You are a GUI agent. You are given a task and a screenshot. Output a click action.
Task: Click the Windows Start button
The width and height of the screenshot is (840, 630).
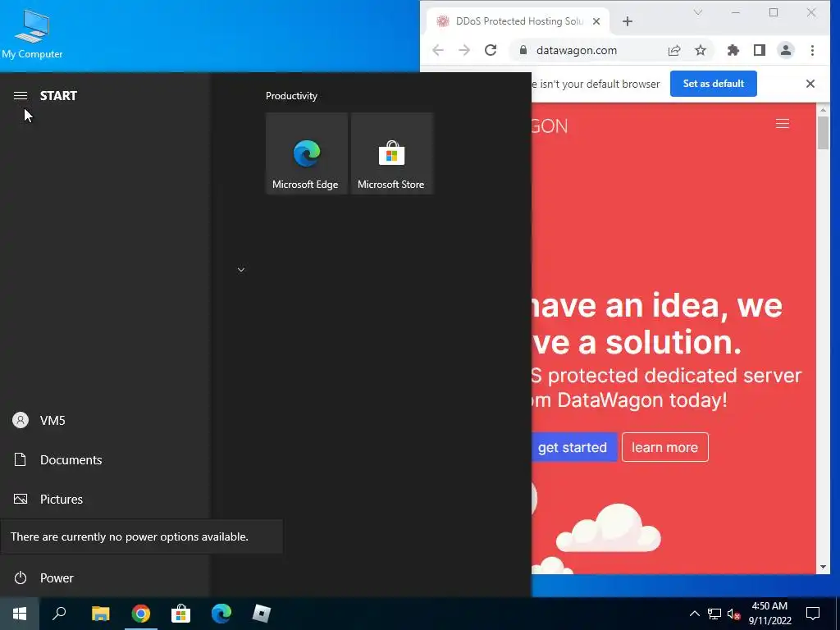point(20,614)
